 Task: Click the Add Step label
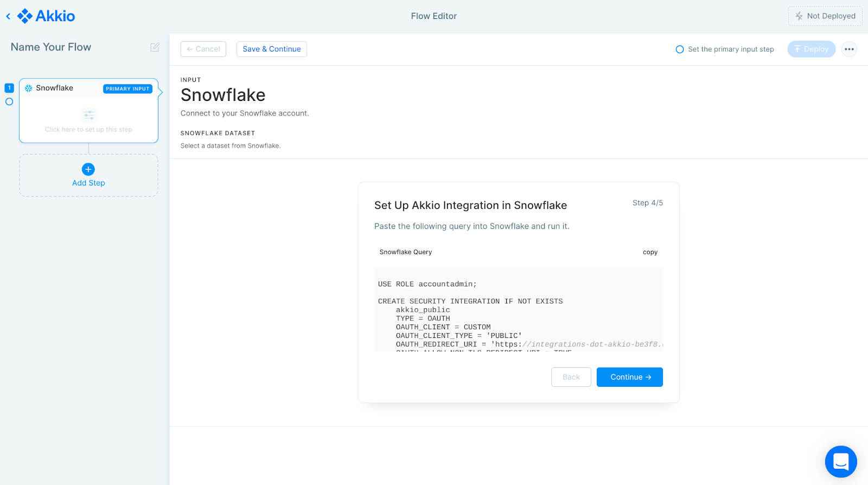click(88, 183)
